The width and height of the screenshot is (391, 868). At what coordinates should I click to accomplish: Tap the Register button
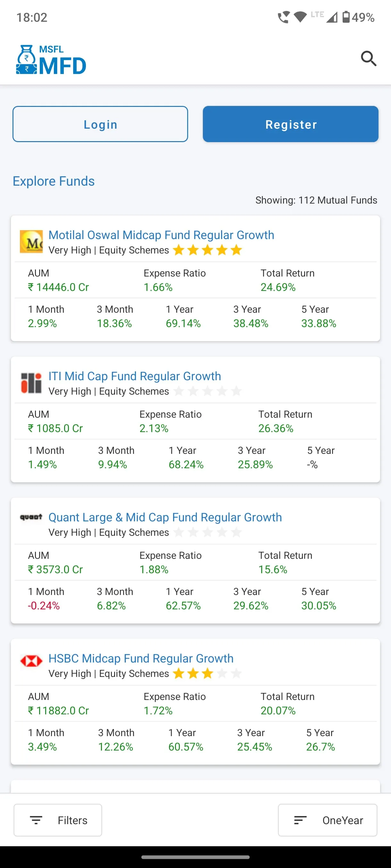pyautogui.click(x=290, y=124)
